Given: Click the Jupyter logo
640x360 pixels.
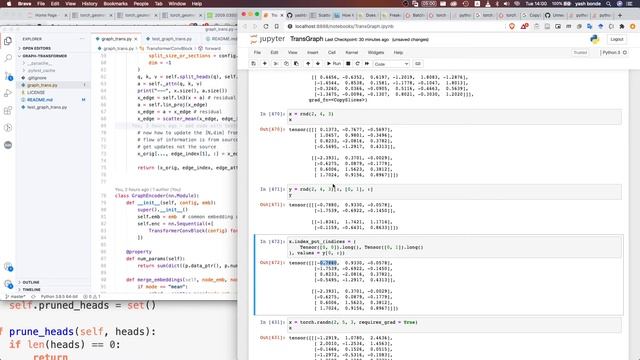Looking at the screenshot, I should point(268,39).
